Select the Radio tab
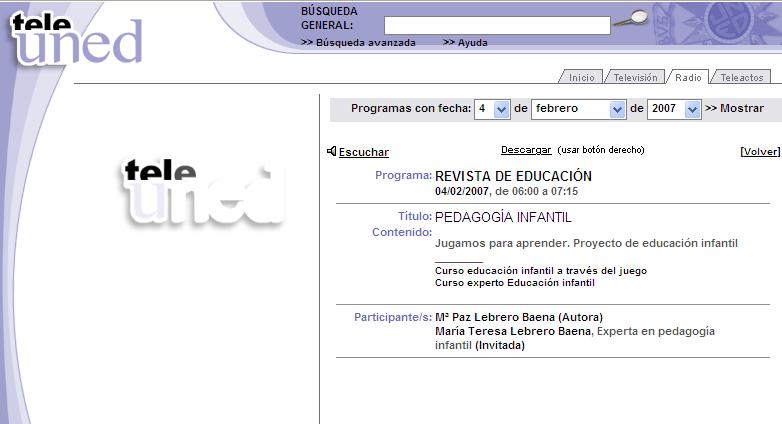The height and width of the screenshot is (424, 782). (688, 77)
